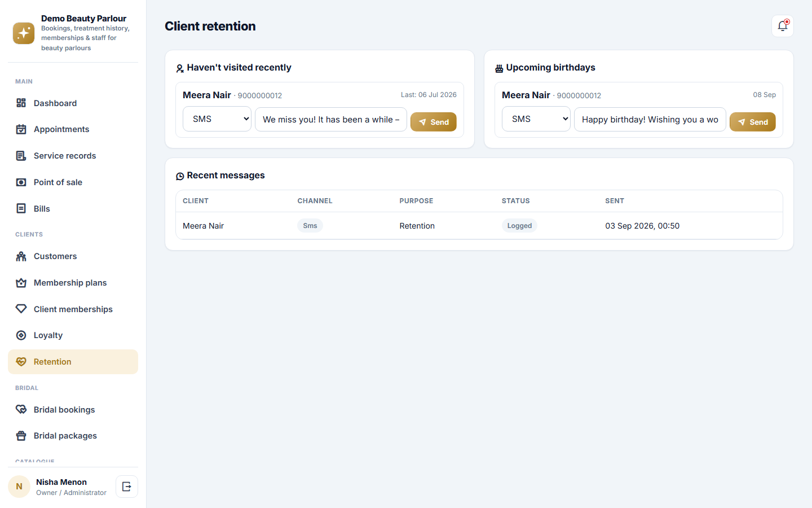Click the Bridal bookings hearts icon
This screenshot has height=508, width=812.
(x=21, y=409)
